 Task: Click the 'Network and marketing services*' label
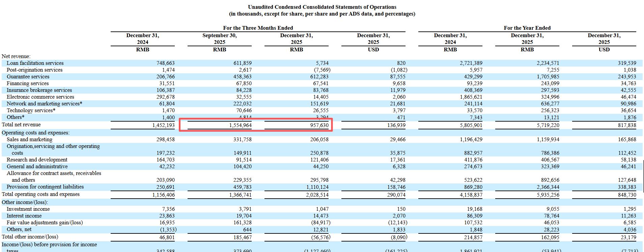(x=44, y=104)
